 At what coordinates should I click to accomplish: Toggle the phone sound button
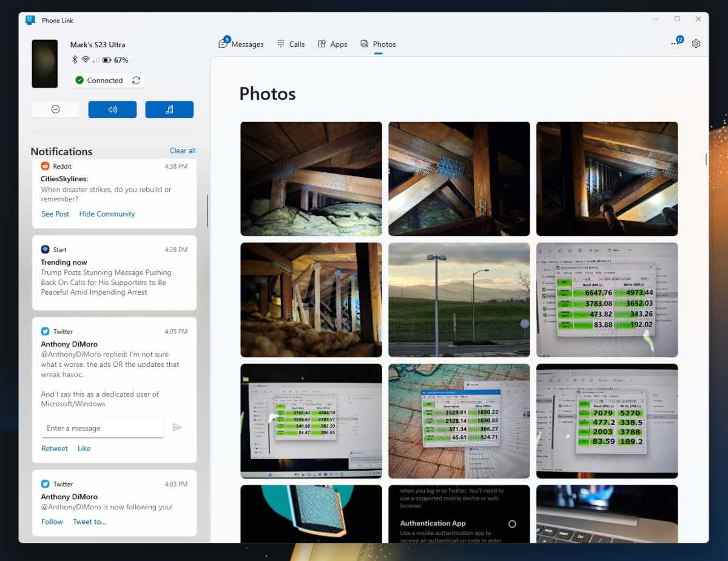coord(112,109)
